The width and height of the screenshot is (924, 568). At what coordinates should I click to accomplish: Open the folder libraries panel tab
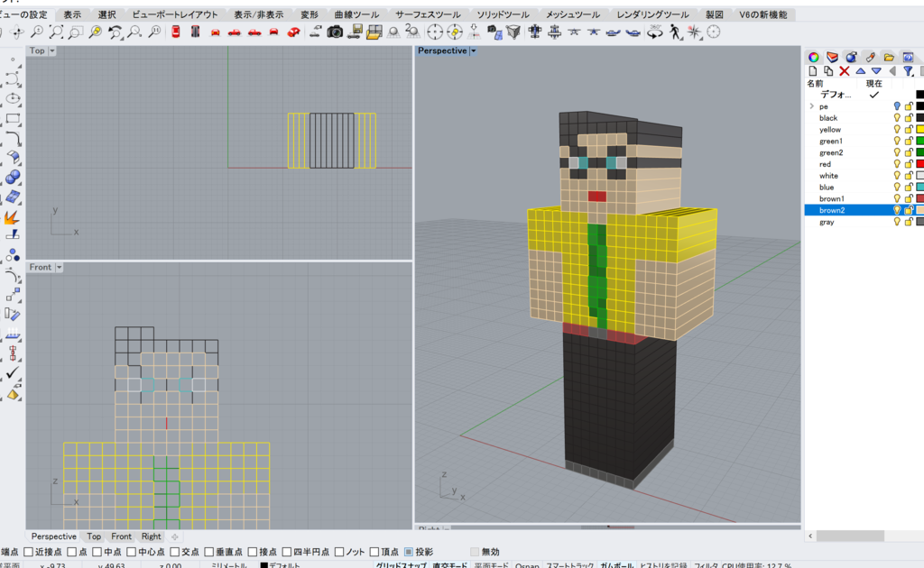pos(889,57)
